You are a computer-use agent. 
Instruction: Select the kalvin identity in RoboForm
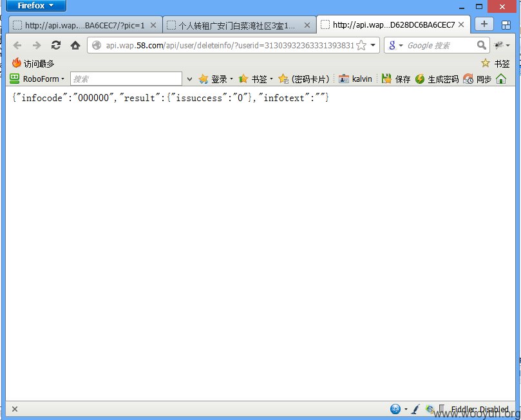(355, 79)
